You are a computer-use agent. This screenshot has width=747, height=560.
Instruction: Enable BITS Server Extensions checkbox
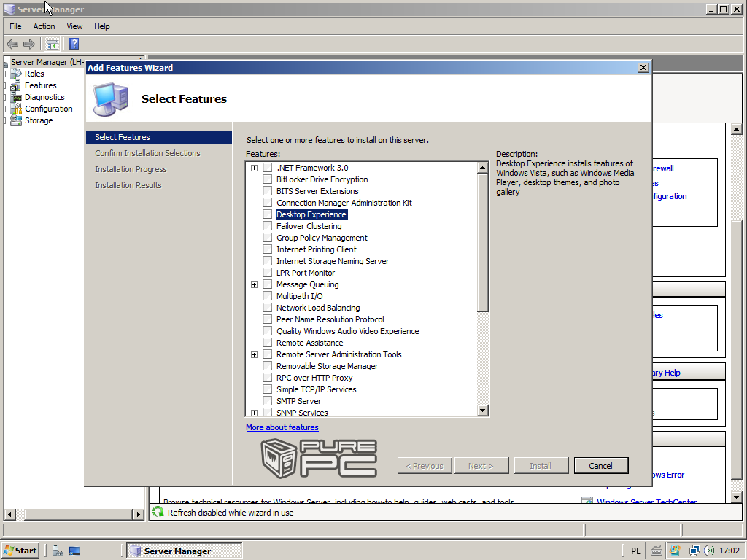(x=268, y=191)
